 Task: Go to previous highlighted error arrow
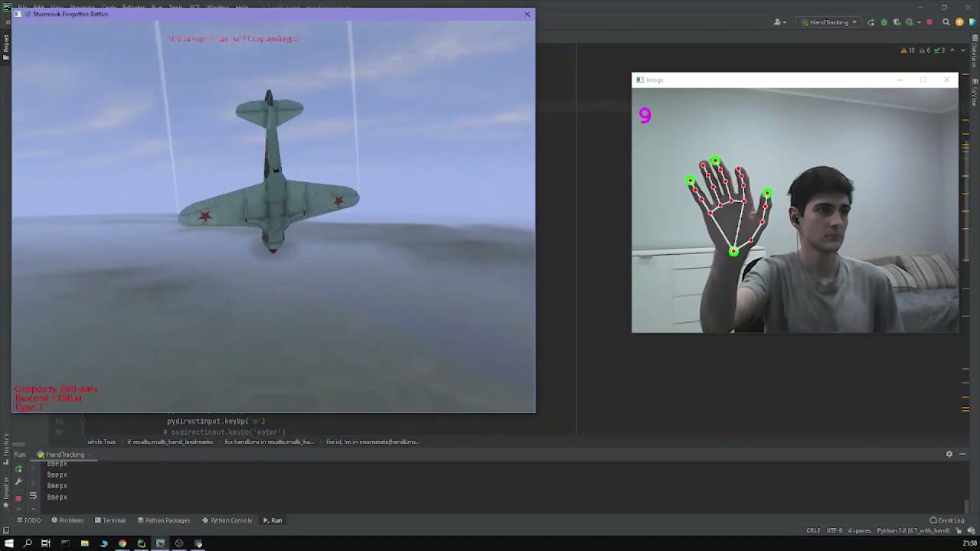point(952,51)
